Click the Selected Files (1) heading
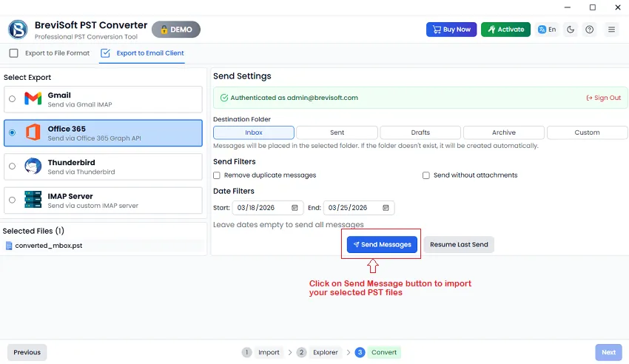The width and height of the screenshot is (629, 364). click(x=33, y=231)
